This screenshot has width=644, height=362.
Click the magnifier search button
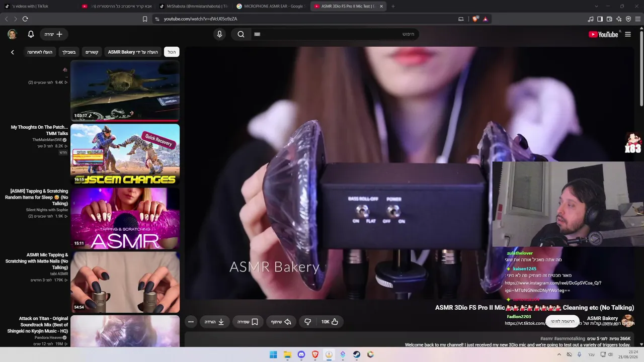click(x=241, y=34)
